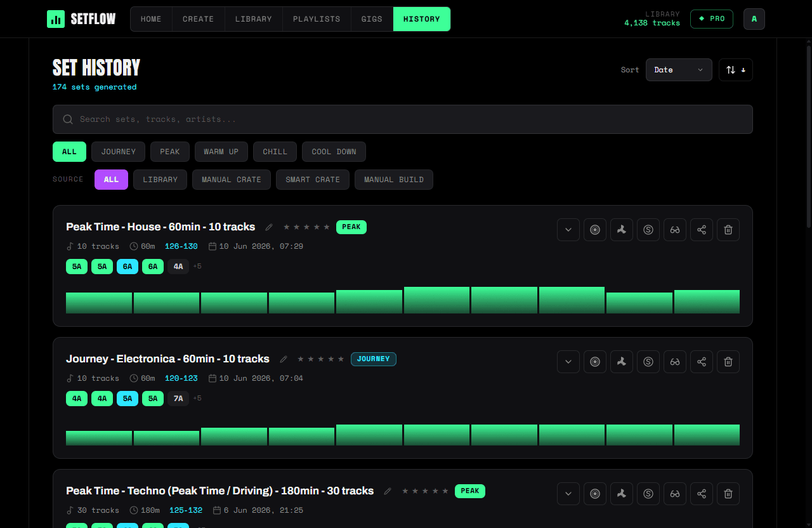This screenshot has width=812, height=528.
Task: Open the PLAYLISTS tab
Action: pos(317,19)
